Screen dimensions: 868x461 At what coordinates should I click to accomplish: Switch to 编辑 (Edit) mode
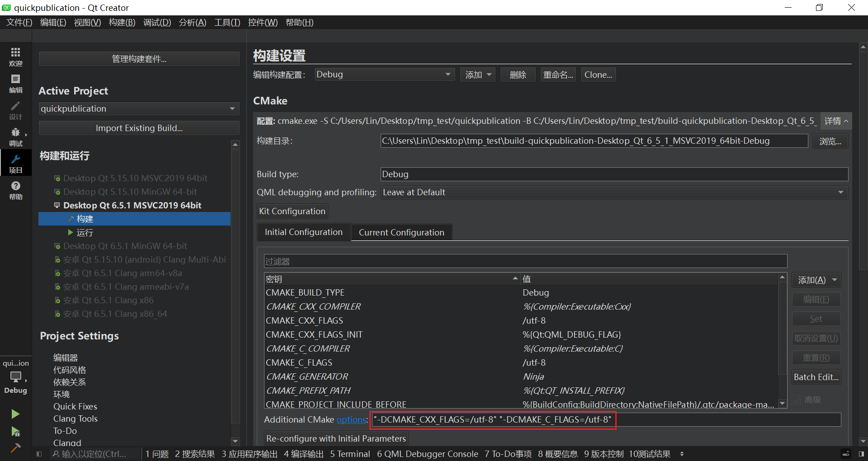pos(16,84)
